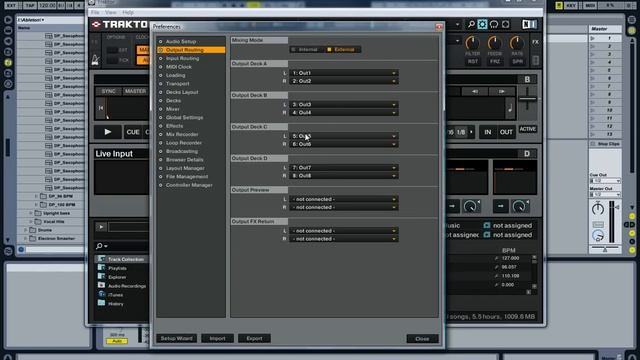Select Track Collection in Traktor browser
640x360 pixels.
pos(126,260)
